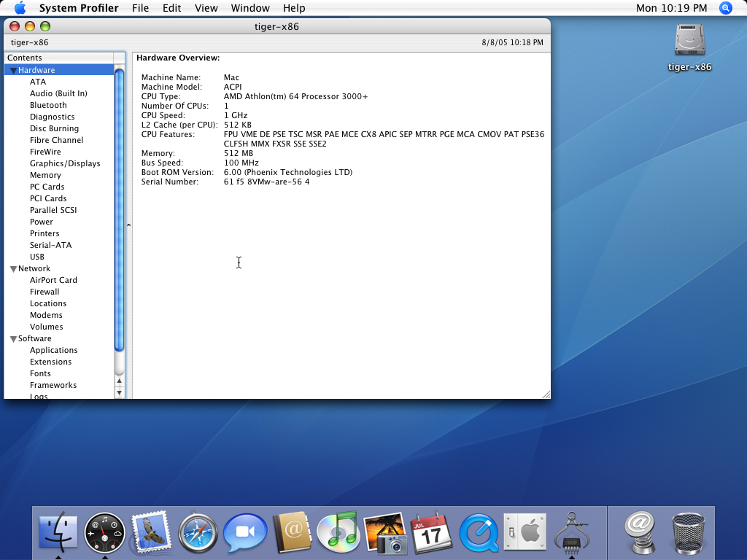Click the sidebar scrollbar thumb
The image size is (747, 560).
click(119, 210)
